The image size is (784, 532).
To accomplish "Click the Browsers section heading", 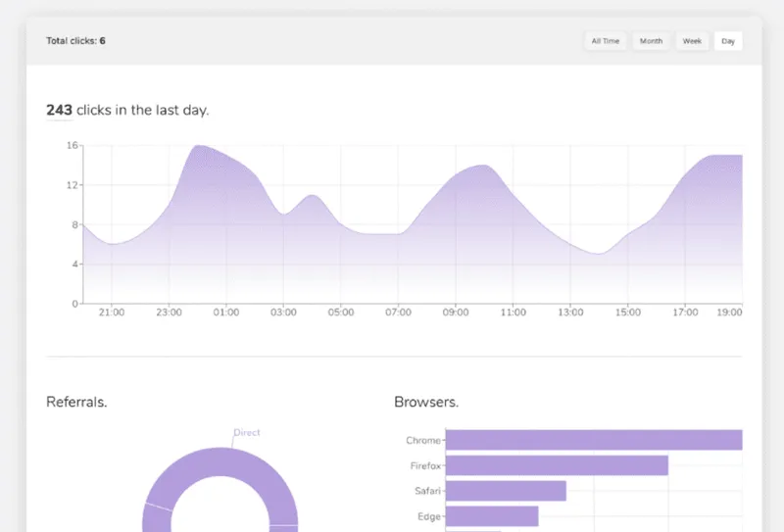I will point(426,402).
